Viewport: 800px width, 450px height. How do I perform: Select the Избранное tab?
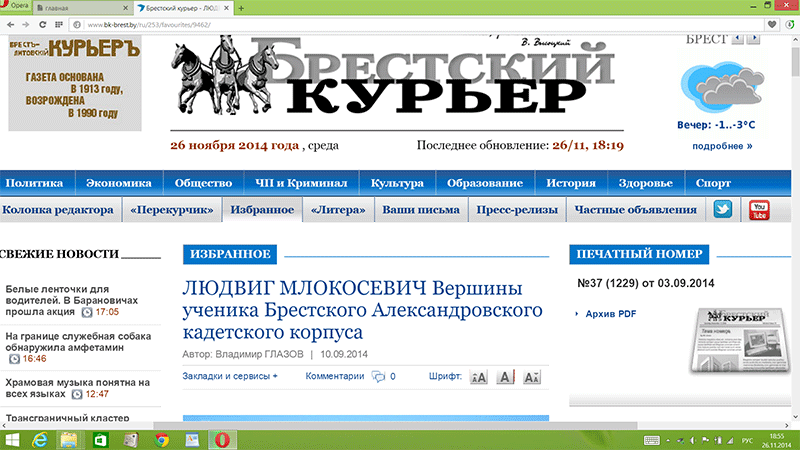[262, 210]
